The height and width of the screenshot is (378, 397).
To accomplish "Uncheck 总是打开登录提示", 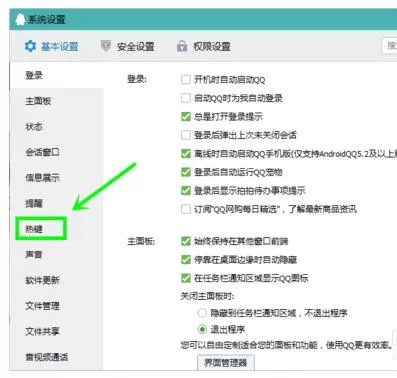I will (185, 117).
